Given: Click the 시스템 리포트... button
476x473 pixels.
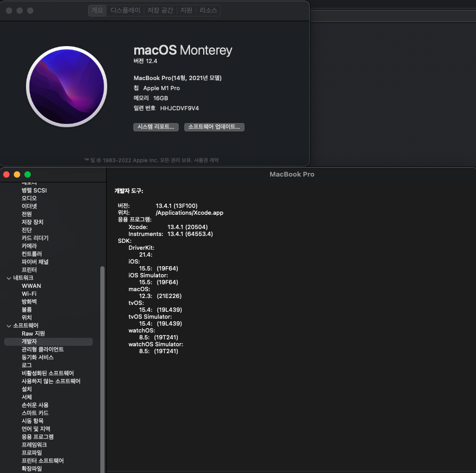Looking at the screenshot, I should [x=155, y=127].
